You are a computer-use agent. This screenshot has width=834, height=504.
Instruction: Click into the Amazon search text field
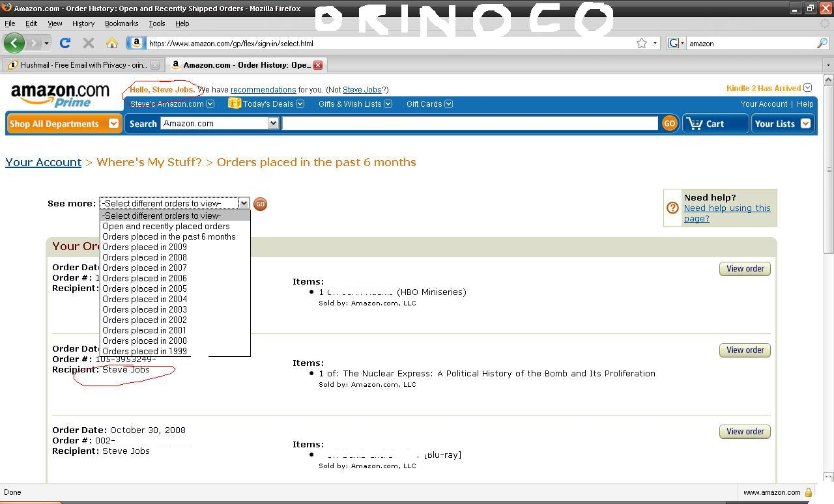[469, 123]
